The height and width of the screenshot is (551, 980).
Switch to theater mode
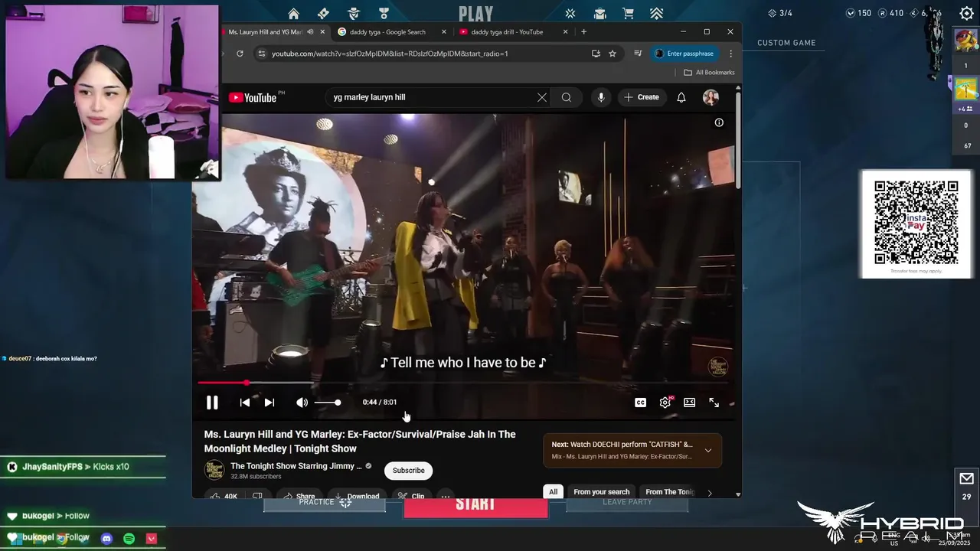click(x=690, y=403)
